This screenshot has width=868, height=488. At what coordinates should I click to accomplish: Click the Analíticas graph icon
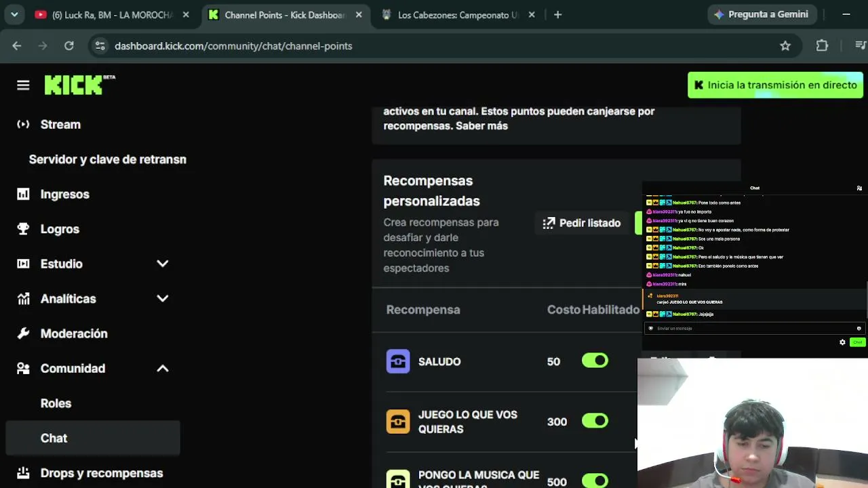(x=23, y=299)
